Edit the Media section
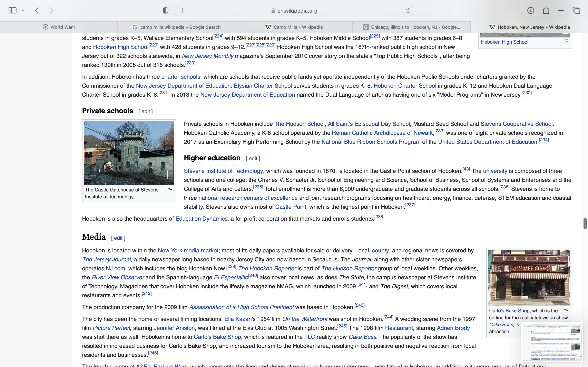This screenshot has height=367, width=588. pyautogui.click(x=118, y=238)
